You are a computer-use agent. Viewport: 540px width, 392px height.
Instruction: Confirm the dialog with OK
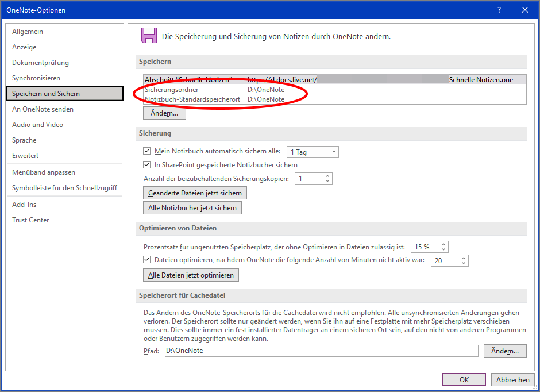[x=464, y=379]
